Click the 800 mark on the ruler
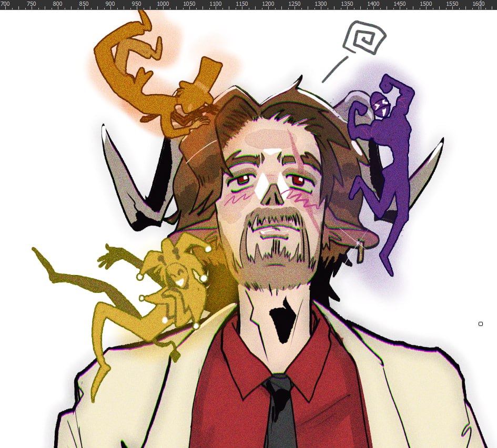 57,4
